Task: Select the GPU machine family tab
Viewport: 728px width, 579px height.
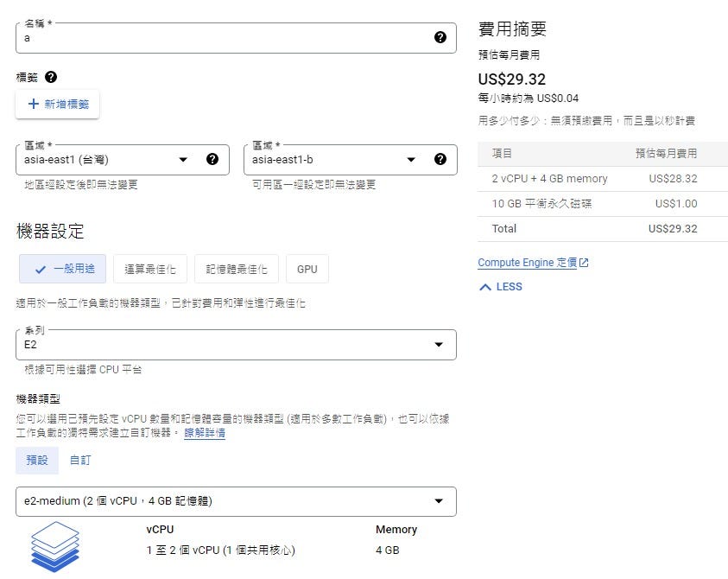Action: coord(307,269)
